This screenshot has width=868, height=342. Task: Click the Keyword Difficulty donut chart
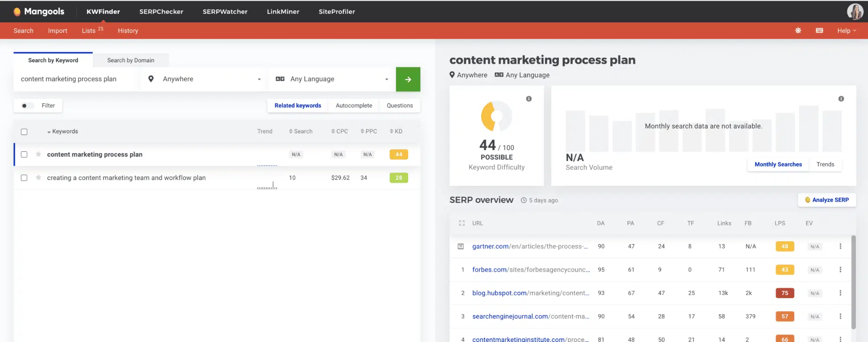pos(497,116)
